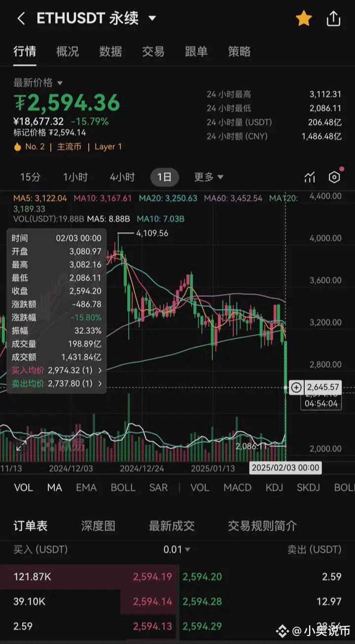Toggle the MA indicator

click(55, 487)
